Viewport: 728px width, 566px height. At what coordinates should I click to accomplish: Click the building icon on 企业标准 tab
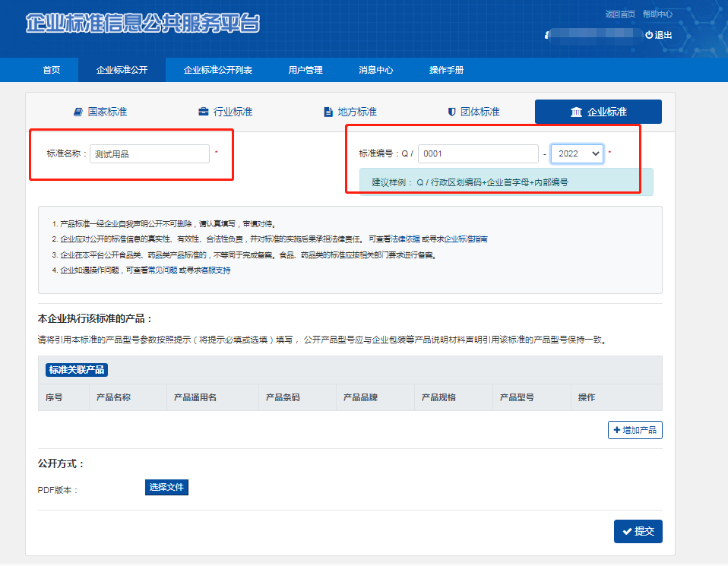[576, 112]
